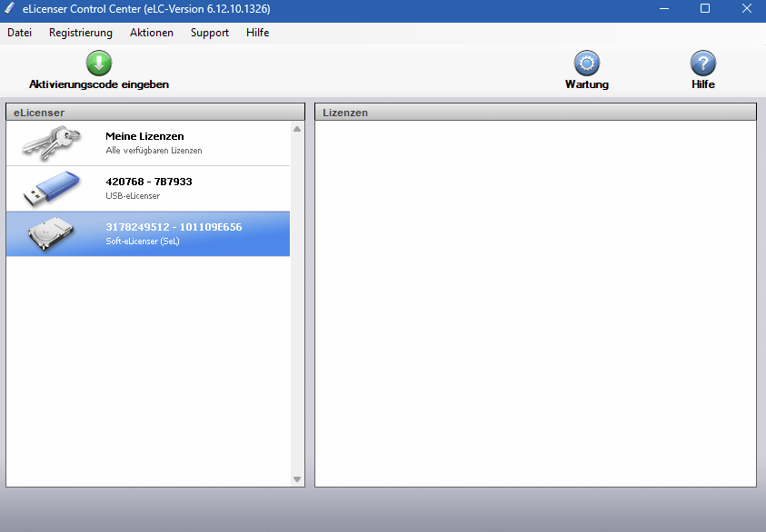Click the Hilfe toolbar label
Image resolution: width=766 pixels, height=532 pixels.
(x=703, y=84)
